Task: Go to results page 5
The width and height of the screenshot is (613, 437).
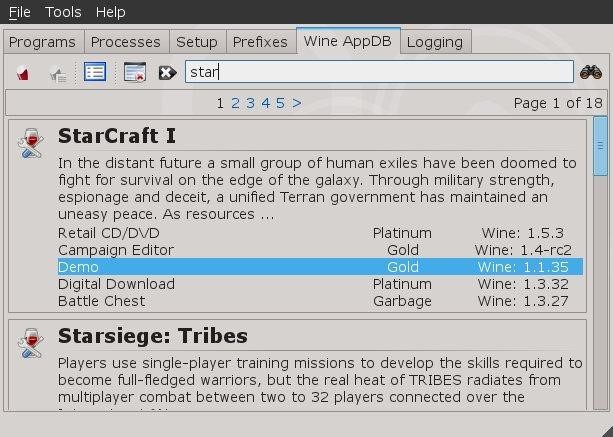Action: 280,103
